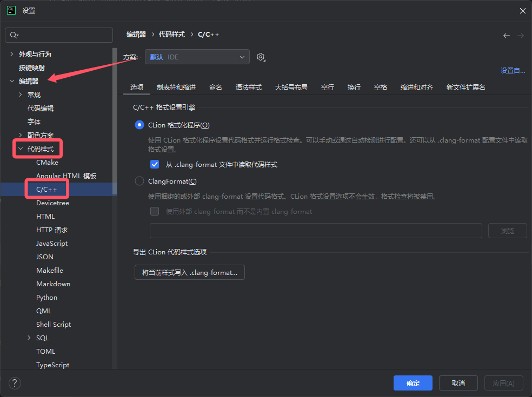The height and width of the screenshot is (397, 532).
Task: Uncheck 从 .clang-format 文件中读取代码样式
Action: coord(155,164)
